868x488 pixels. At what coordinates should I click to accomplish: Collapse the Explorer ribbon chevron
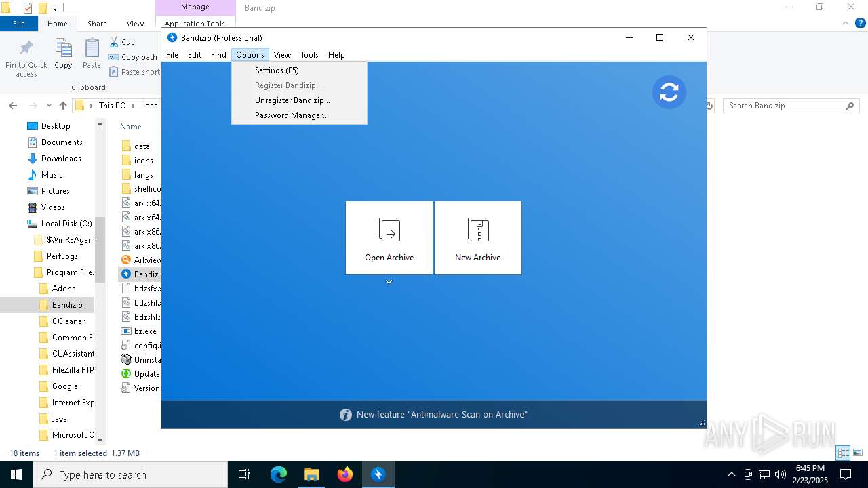point(846,23)
